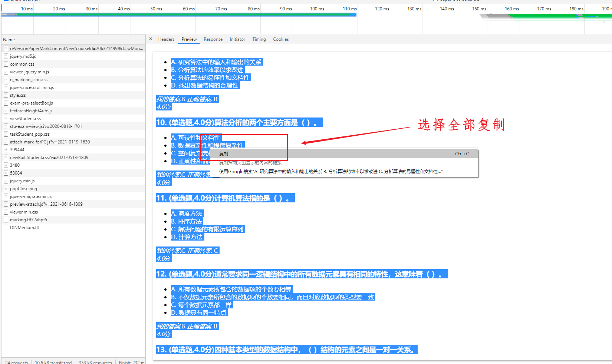Viewport: 612px width, 364px height.
Task: Click the file icon beside 3480
Action: [6, 165]
